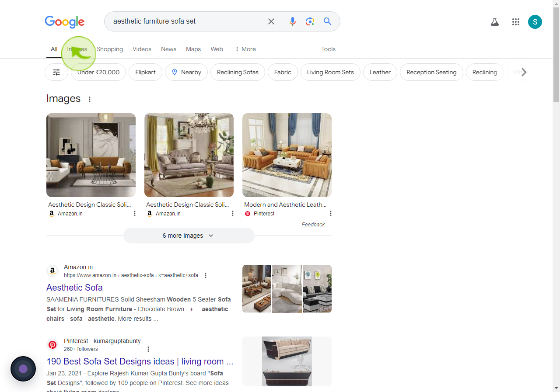Open options menu beside Images heading
Screen dimensions: 560x392
point(90,99)
